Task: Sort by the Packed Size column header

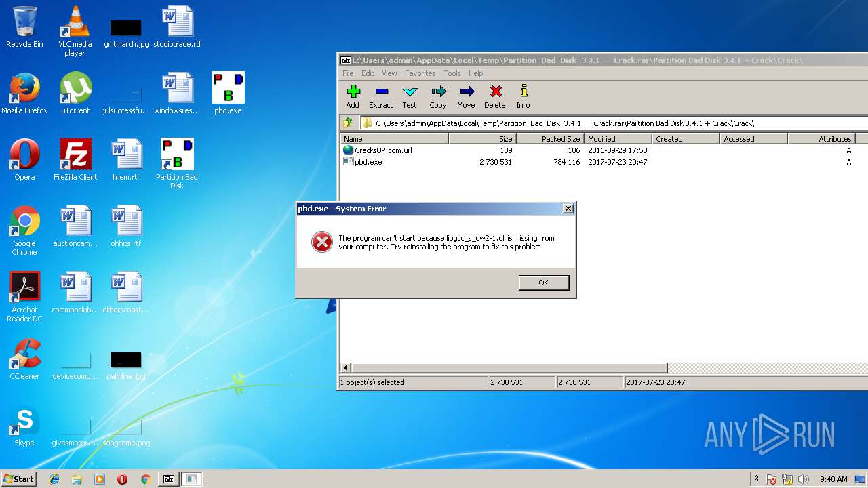Action: [x=550, y=138]
